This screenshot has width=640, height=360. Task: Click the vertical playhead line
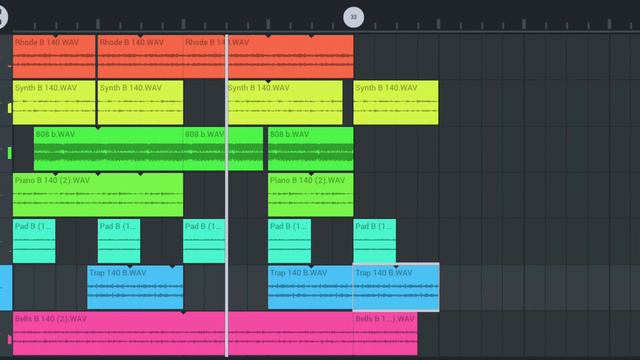pos(227,196)
